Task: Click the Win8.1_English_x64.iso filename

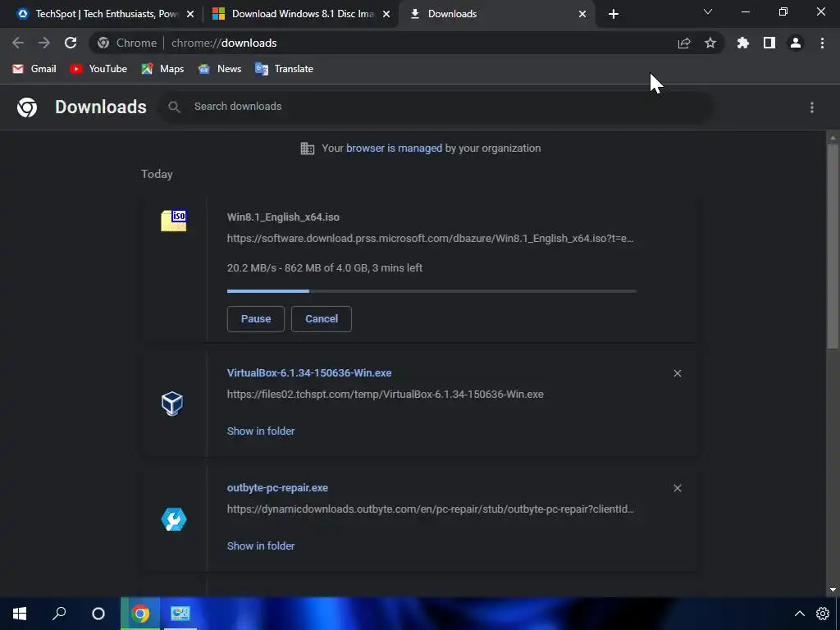Action: (283, 217)
